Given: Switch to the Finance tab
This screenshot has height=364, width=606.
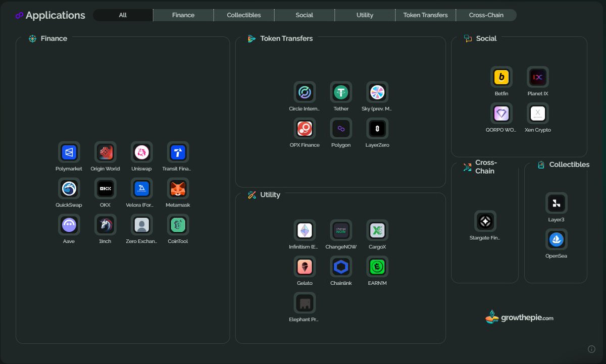Looking at the screenshot, I should 183,15.
